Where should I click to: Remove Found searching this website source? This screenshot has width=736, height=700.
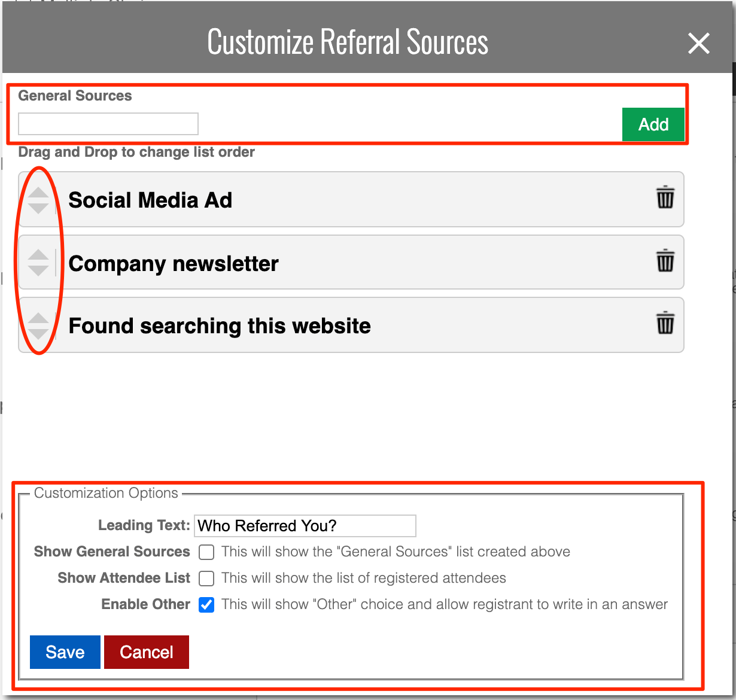coord(665,323)
